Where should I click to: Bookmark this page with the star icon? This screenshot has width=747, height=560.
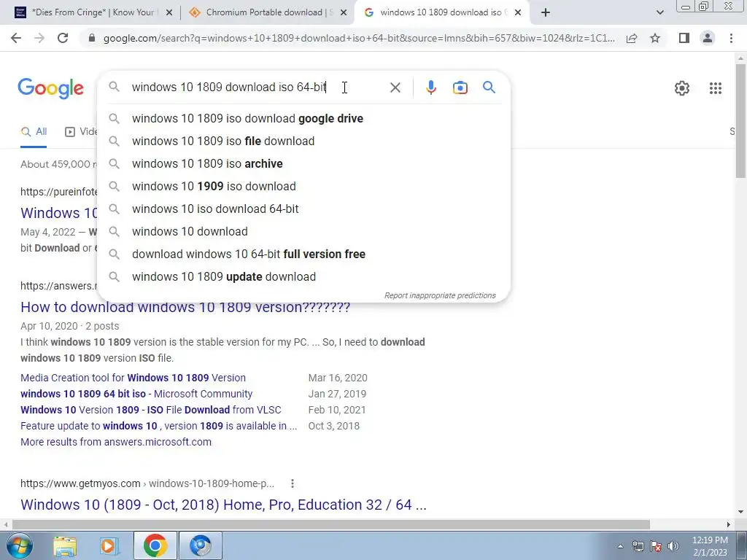click(x=655, y=38)
